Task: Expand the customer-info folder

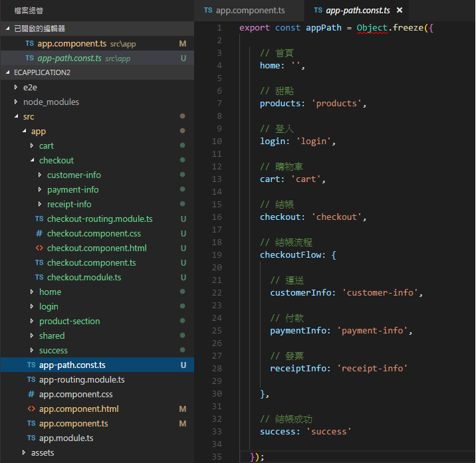Action: [40, 175]
